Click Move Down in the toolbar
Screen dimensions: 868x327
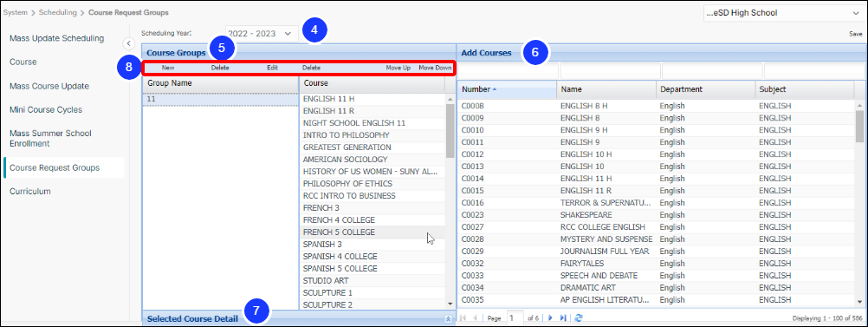(435, 68)
